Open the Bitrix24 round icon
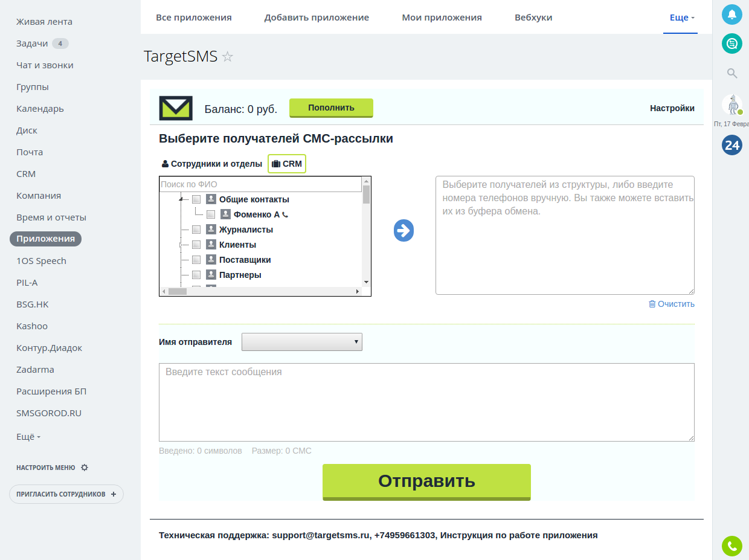This screenshot has width=749, height=560. (732, 145)
